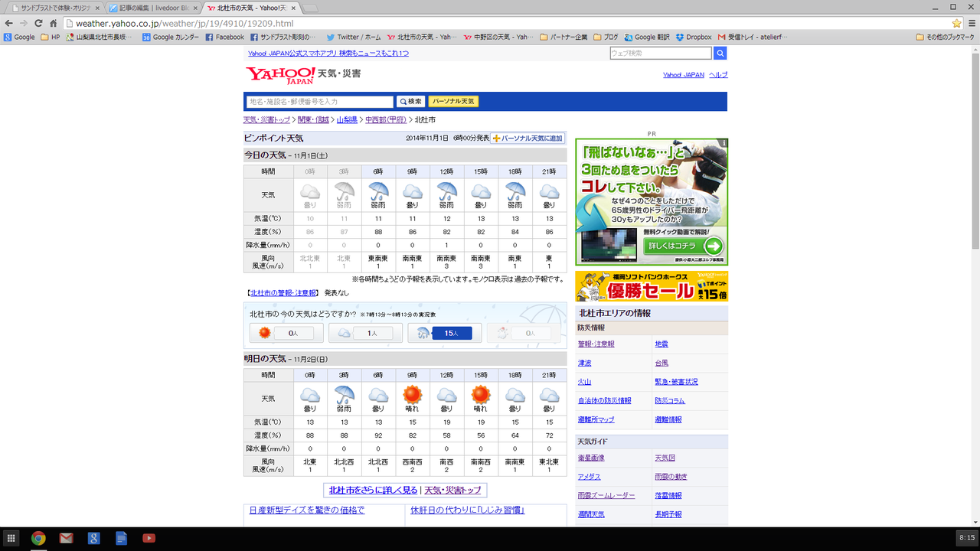This screenshot has width=980, height=551.
Task: Switch to the 記事の編集 livedoor Blog tab
Action: [152, 8]
